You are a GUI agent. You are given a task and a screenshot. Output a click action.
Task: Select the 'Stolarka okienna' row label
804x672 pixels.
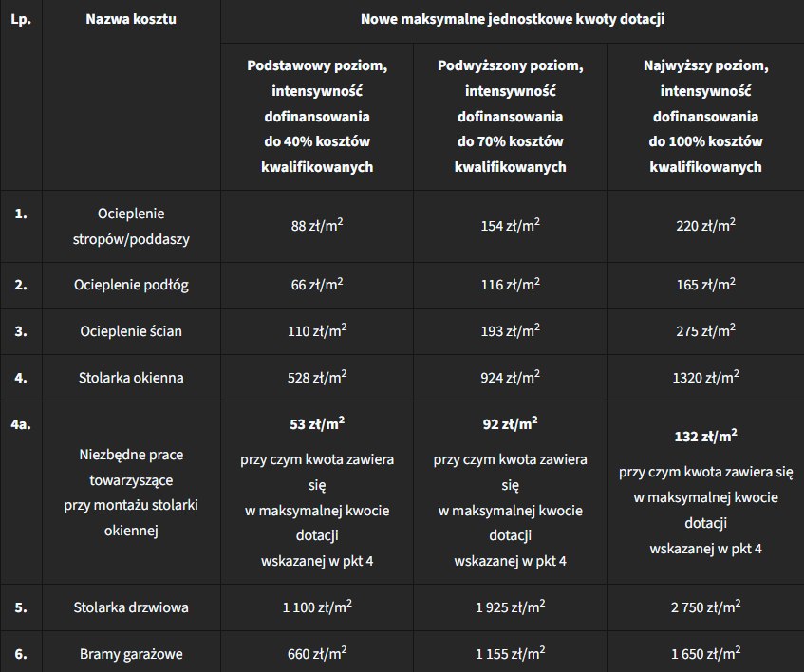pyautogui.click(x=131, y=378)
